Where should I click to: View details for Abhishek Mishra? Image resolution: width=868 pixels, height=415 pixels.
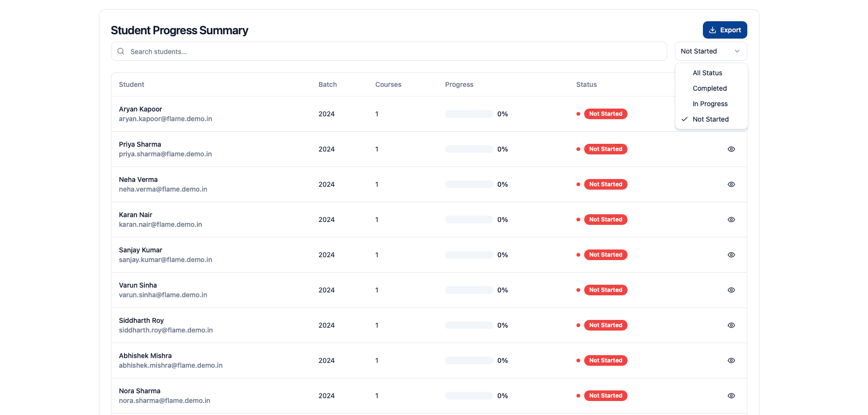tap(731, 360)
